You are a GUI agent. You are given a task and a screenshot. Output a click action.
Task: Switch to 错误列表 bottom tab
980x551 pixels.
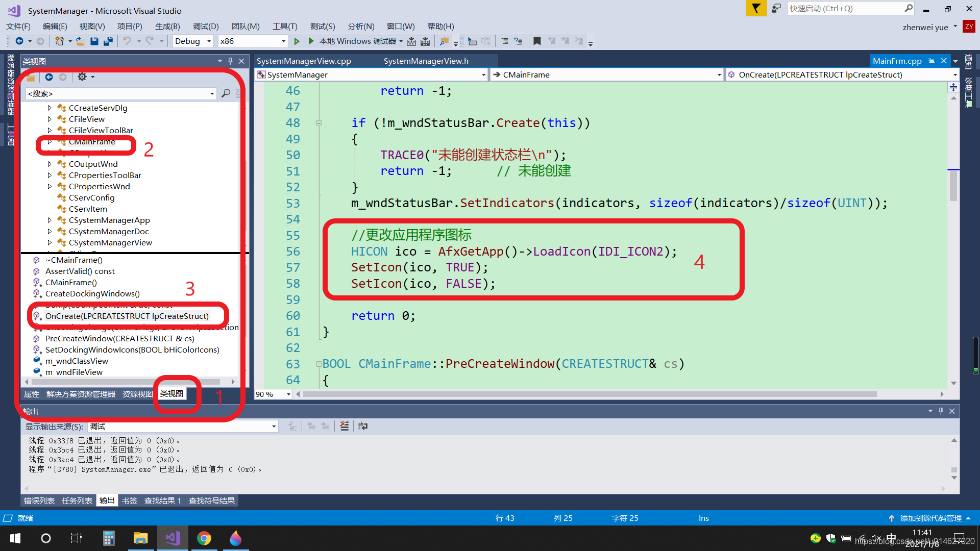(39, 501)
